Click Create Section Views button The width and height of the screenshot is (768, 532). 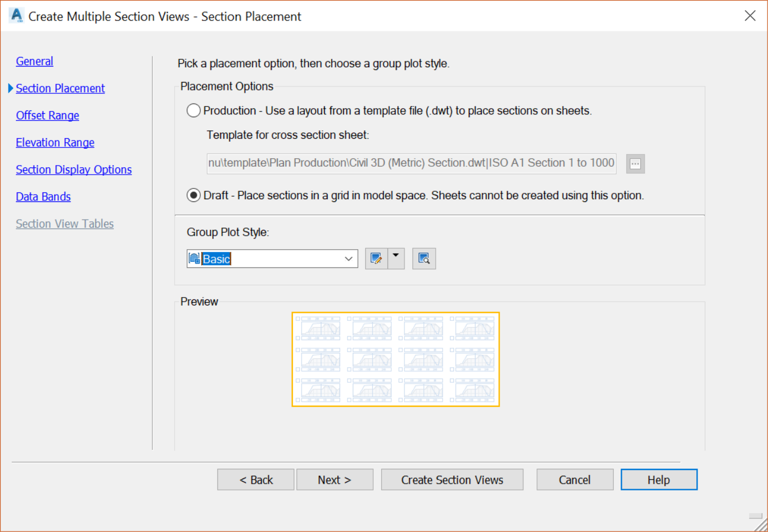(452, 480)
